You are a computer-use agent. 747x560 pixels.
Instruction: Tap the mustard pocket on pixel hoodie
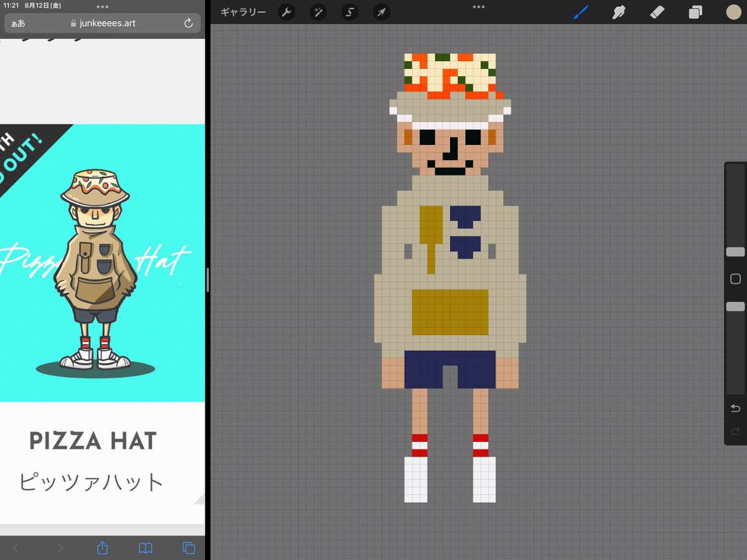click(450, 312)
